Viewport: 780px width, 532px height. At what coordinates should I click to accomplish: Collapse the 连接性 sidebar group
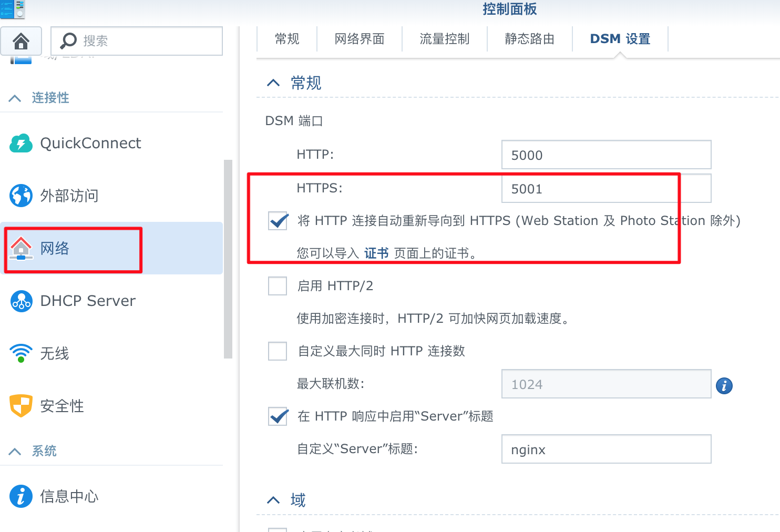(15, 98)
